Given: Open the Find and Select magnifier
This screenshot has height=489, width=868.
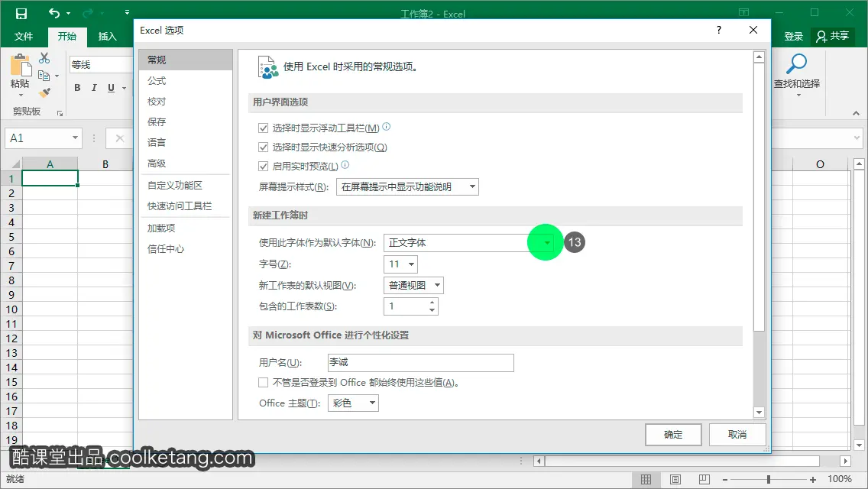Looking at the screenshot, I should (797, 64).
